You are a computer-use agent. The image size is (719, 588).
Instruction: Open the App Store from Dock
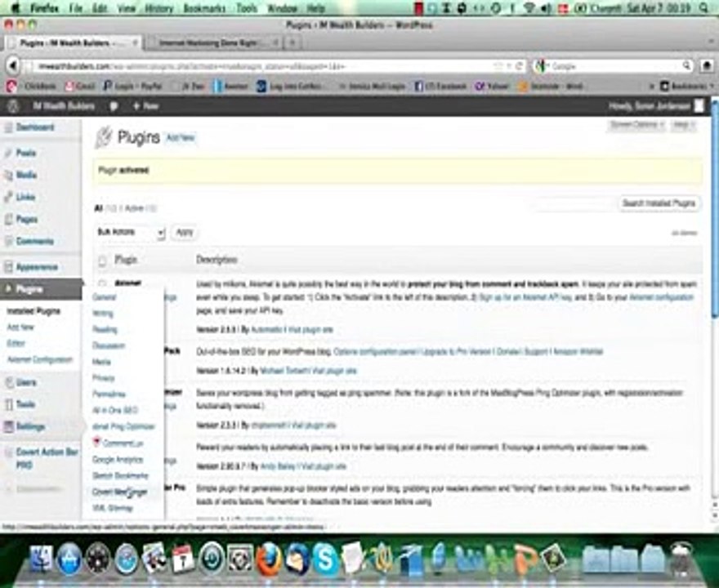tap(69, 559)
